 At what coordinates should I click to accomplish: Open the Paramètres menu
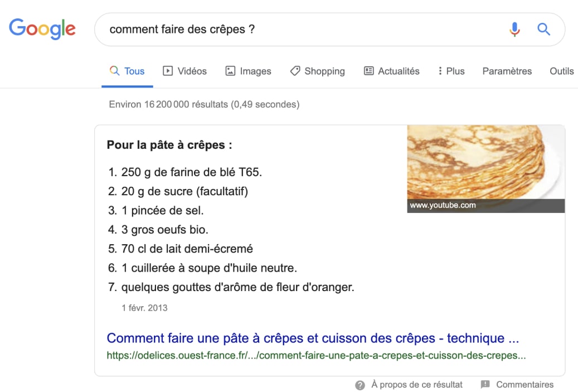(507, 71)
